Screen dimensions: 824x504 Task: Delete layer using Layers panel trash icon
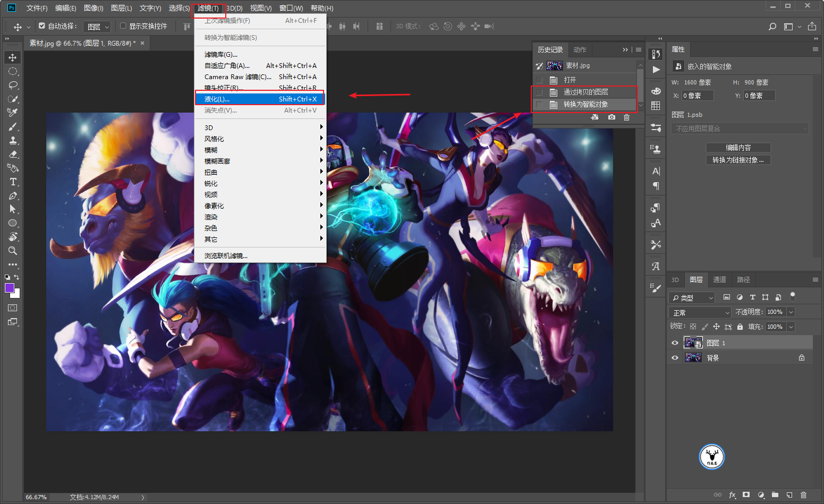pyautogui.click(x=803, y=495)
